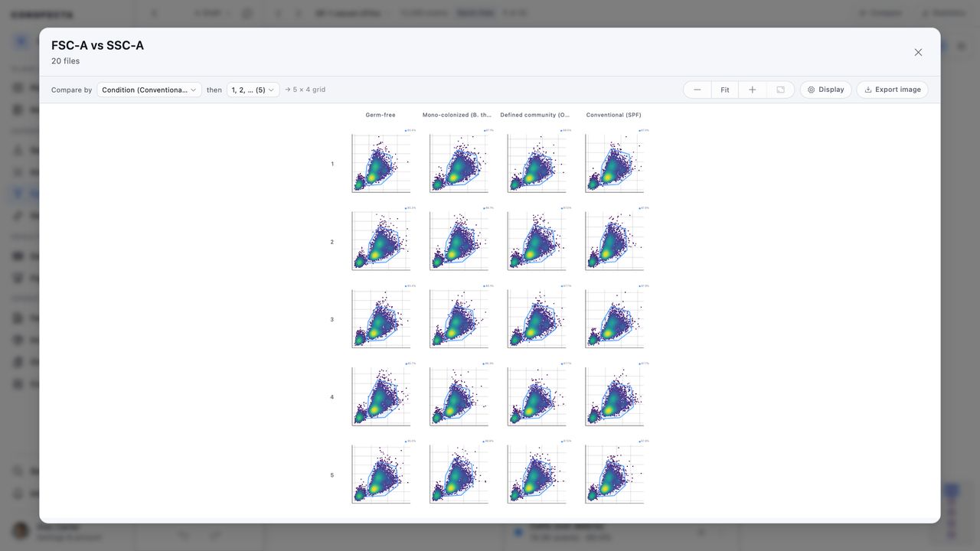The image size is (980, 551).
Task: Click the Export image button
Action: tap(892, 90)
